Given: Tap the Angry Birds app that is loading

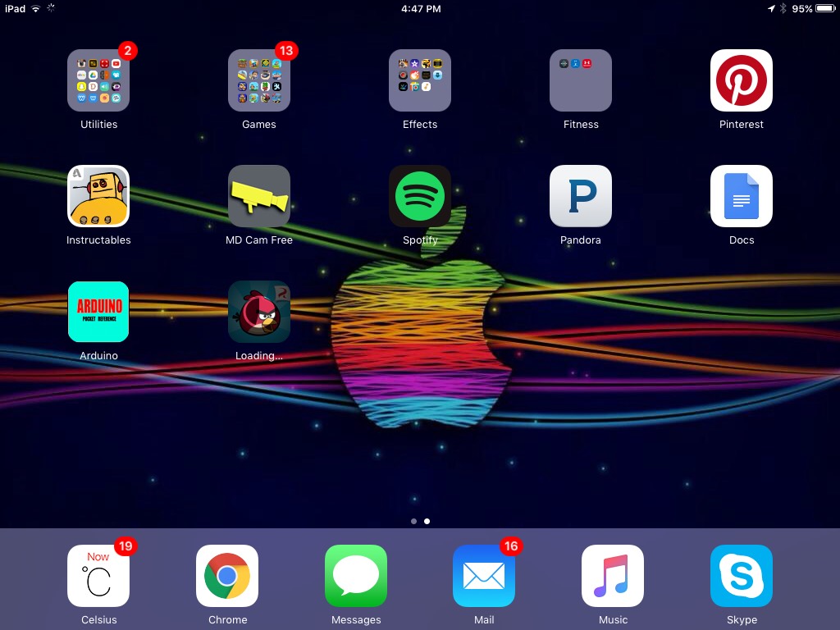Looking at the screenshot, I should click(x=259, y=312).
